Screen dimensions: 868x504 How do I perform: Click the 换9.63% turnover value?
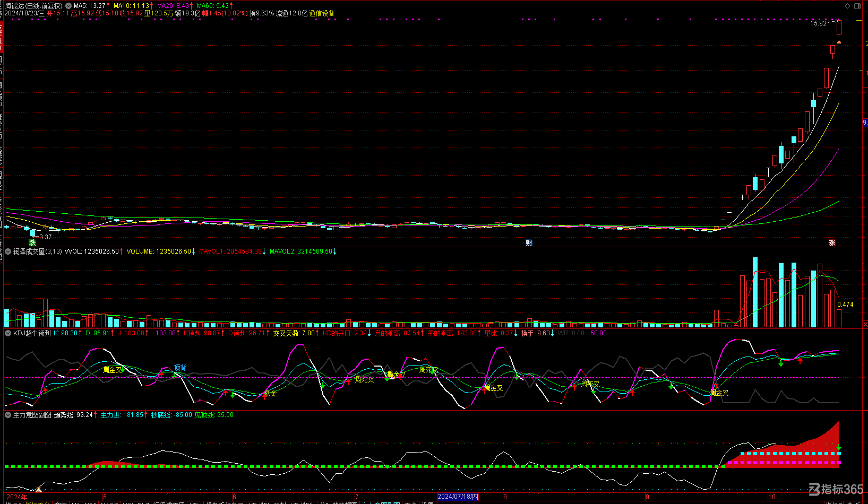click(262, 13)
